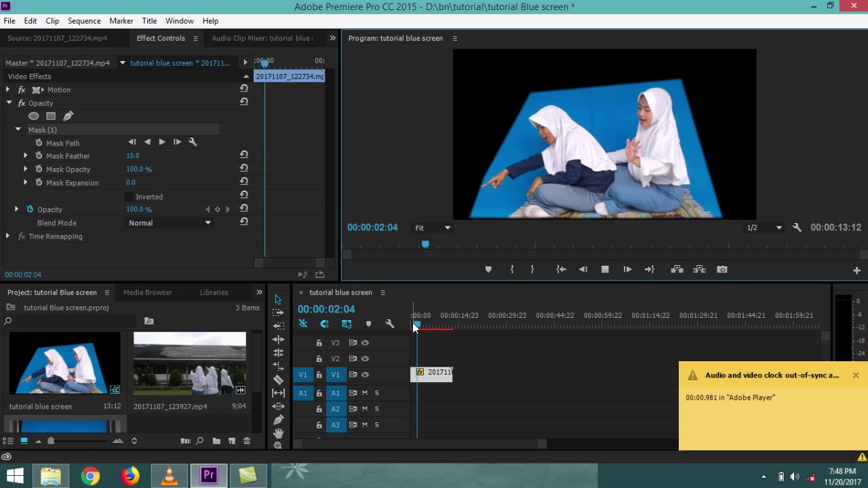The width and height of the screenshot is (868, 488).
Task: Open the Blend Mode dropdown
Action: [x=170, y=223]
